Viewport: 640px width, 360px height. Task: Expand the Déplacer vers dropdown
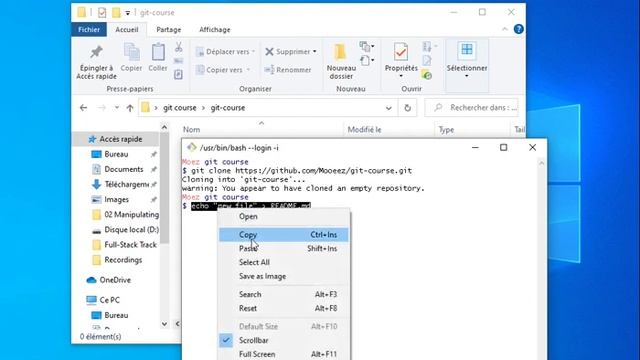253,51
